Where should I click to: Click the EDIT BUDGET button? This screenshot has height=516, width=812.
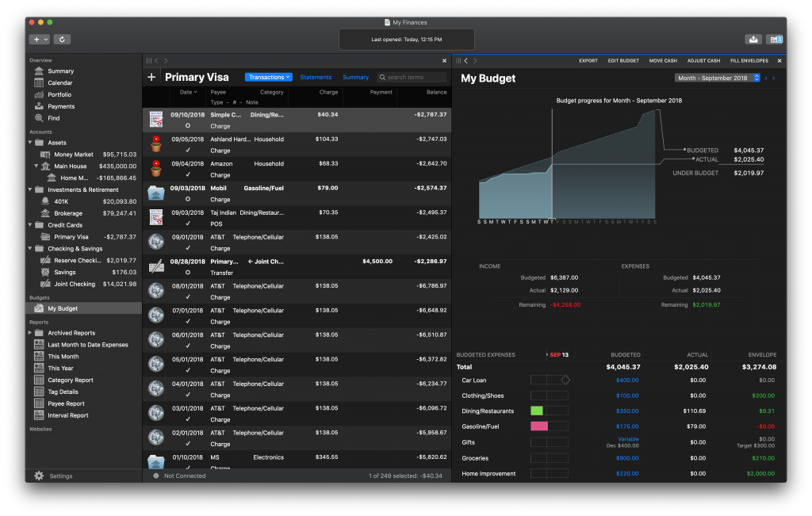[x=622, y=60]
